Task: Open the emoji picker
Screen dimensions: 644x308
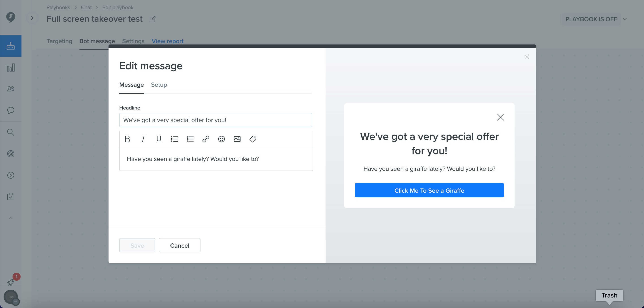Action: point(222,139)
